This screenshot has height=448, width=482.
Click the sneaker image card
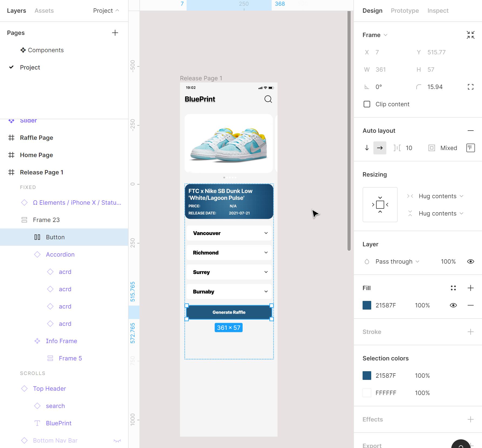229,143
